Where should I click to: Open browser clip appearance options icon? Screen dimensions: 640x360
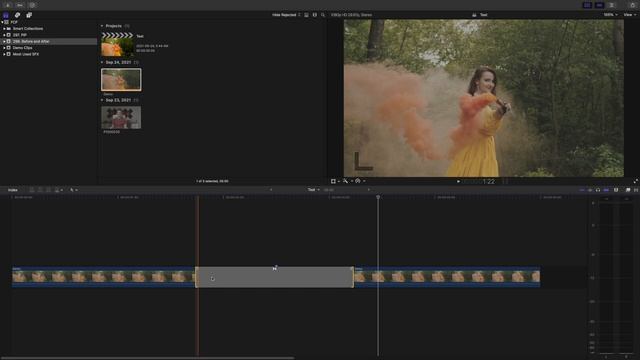click(x=307, y=15)
